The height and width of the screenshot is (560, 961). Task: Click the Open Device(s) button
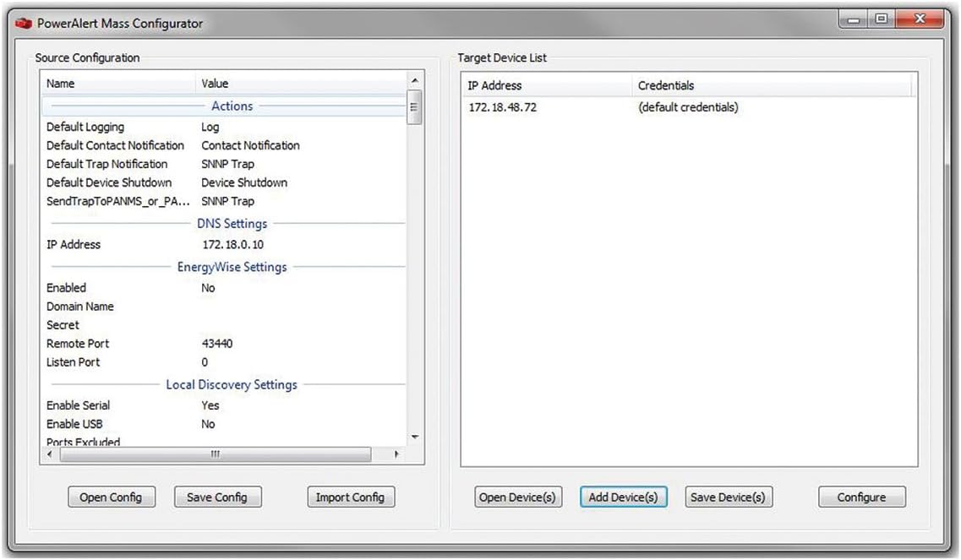[x=518, y=497]
